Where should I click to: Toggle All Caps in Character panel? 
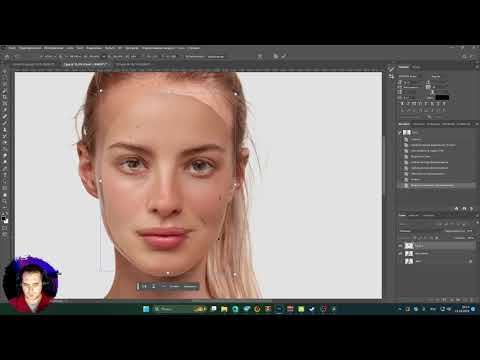pyautogui.click(x=414, y=104)
